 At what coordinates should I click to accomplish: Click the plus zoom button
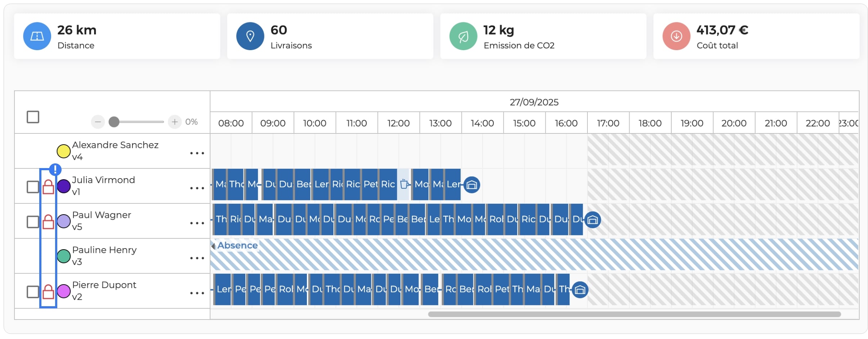pos(175,122)
